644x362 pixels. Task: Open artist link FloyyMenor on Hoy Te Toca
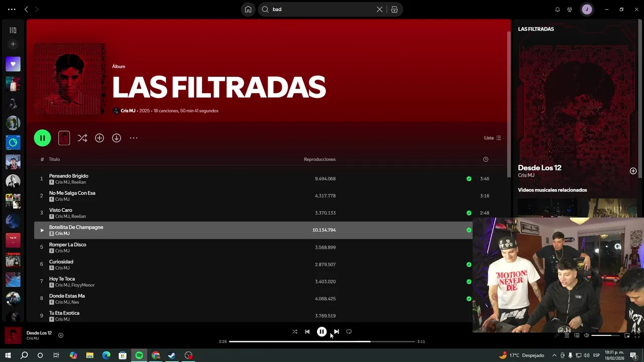click(x=83, y=285)
